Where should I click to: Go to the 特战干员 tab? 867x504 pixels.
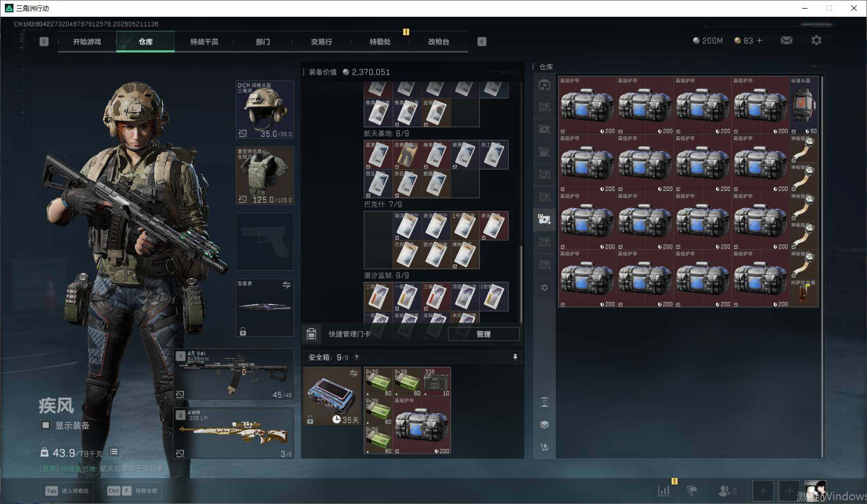(x=204, y=42)
